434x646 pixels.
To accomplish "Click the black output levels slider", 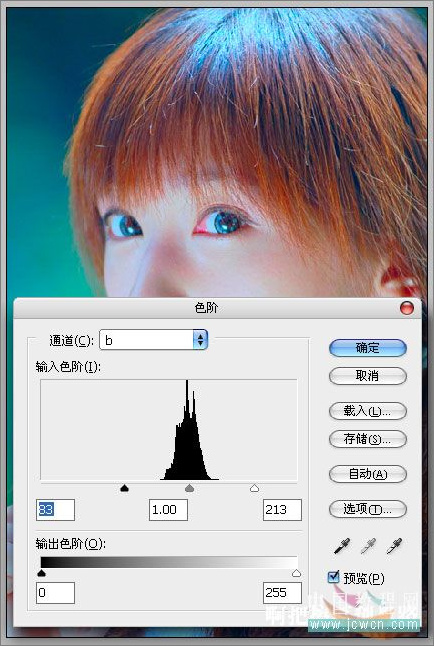I will [x=41, y=573].
